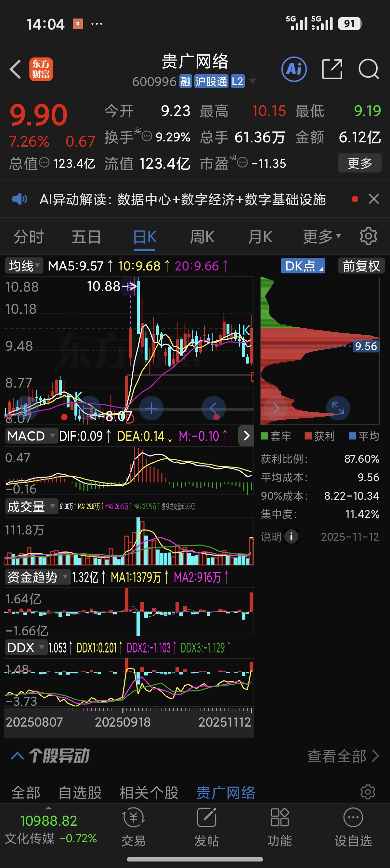Viewport: 390px width, 868px height.
Task: Tap the 市盈 info circle icon
Action: coord(242,163)
